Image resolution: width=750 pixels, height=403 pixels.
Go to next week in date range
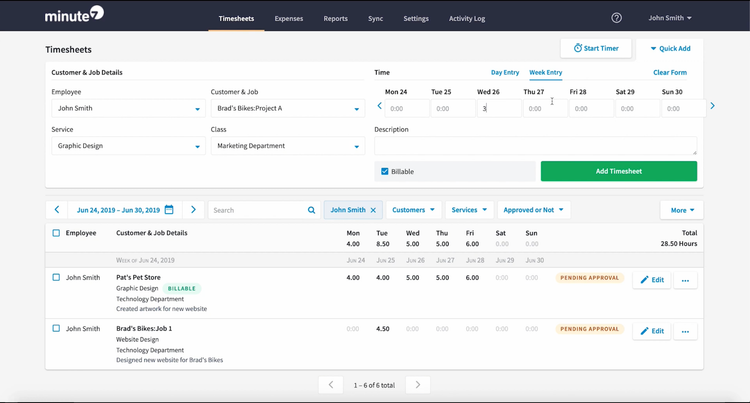pyautogui.click(x=193, y=210)
